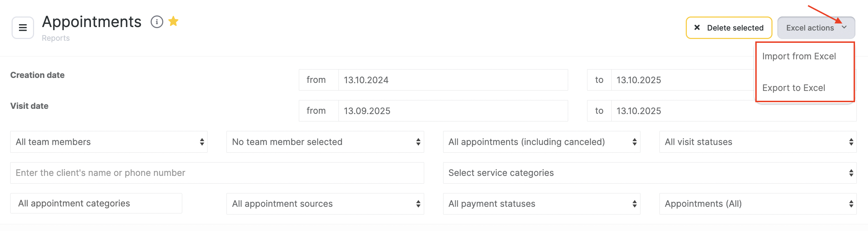Choose Export to Excel
Image resolution: width=868 pixels, height=231 pixels.
794,88
